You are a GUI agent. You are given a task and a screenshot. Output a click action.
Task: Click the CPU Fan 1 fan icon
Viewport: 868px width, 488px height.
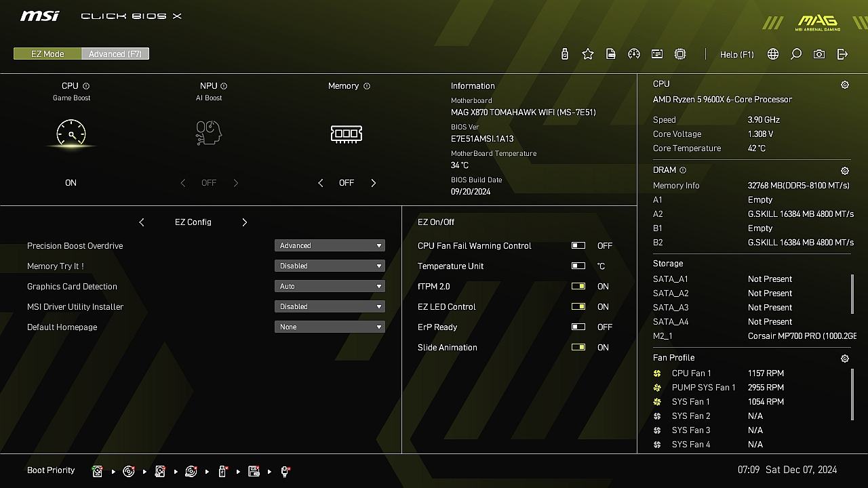click(657, 373)
